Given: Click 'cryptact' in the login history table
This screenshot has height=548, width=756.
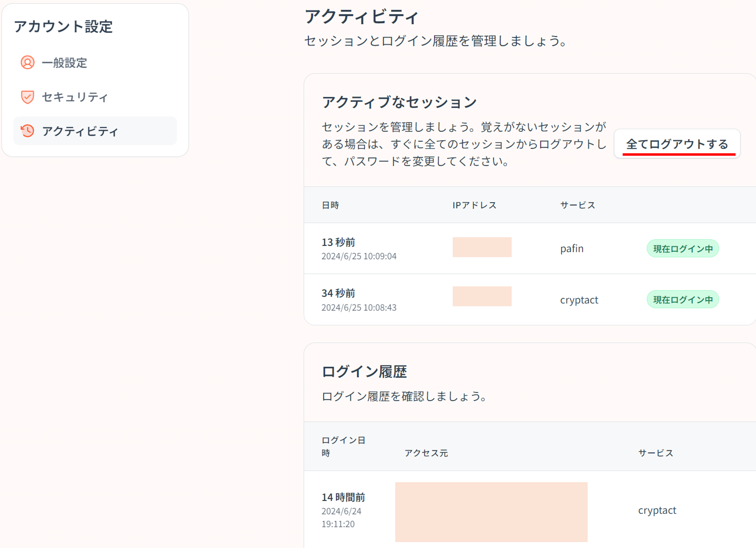Looking at the screenshot, I should point(657,510).
